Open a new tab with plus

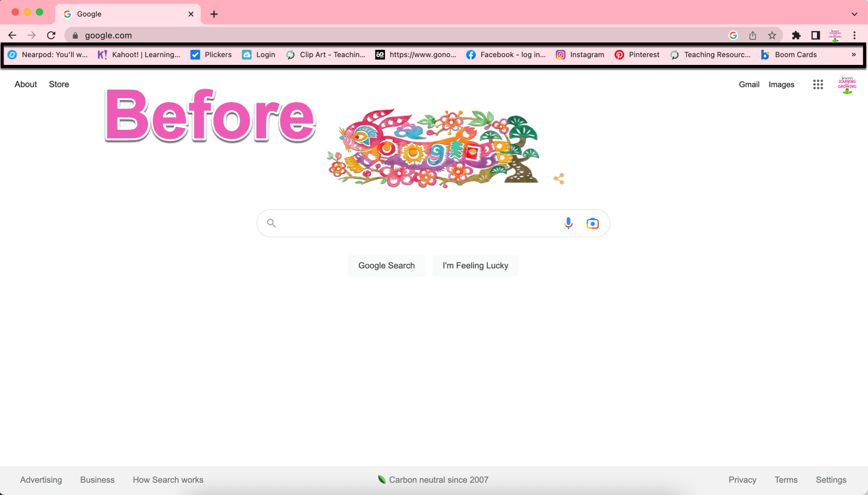click(214, 14)
